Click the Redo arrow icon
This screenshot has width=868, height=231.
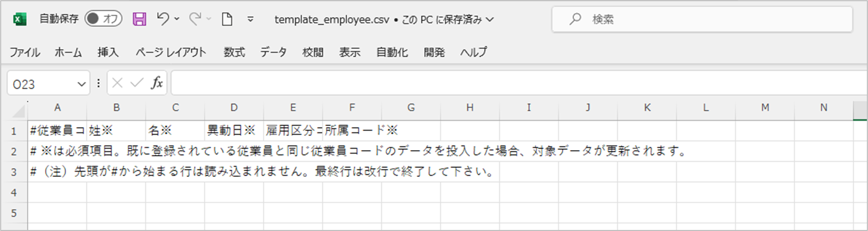tap(195, 19)
